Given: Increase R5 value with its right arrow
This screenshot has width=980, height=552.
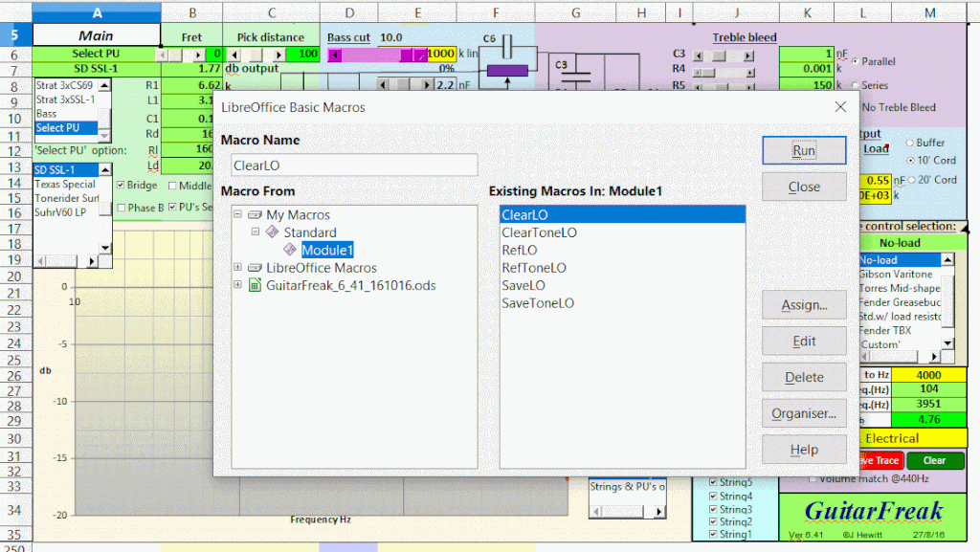Looking at the screenshot, I should [x=748, y=86].
